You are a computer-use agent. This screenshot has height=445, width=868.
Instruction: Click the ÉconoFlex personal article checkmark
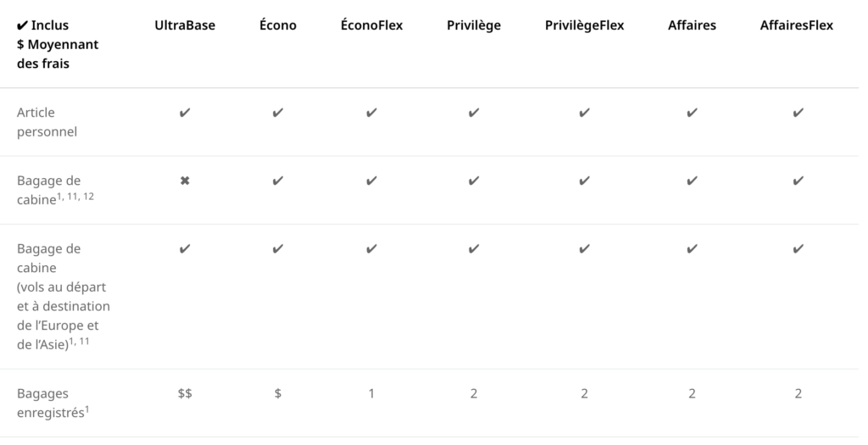click(x=371, y=113)
